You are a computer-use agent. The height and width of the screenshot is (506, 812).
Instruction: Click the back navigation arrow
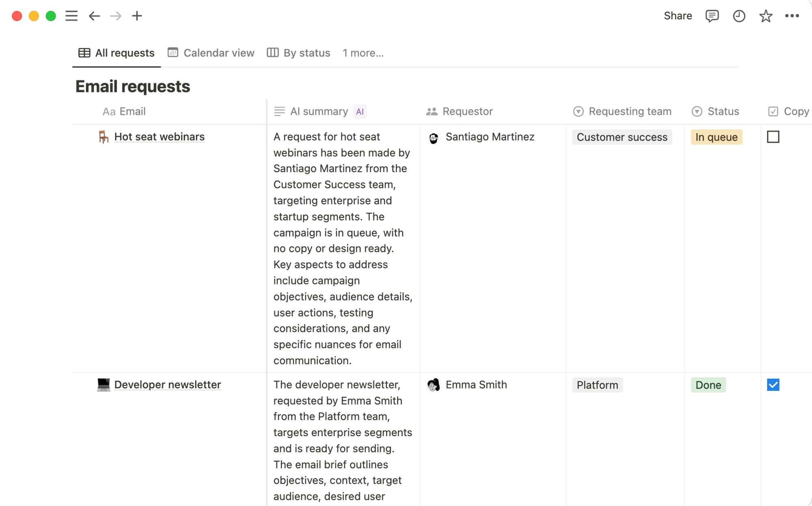point(94,16)
